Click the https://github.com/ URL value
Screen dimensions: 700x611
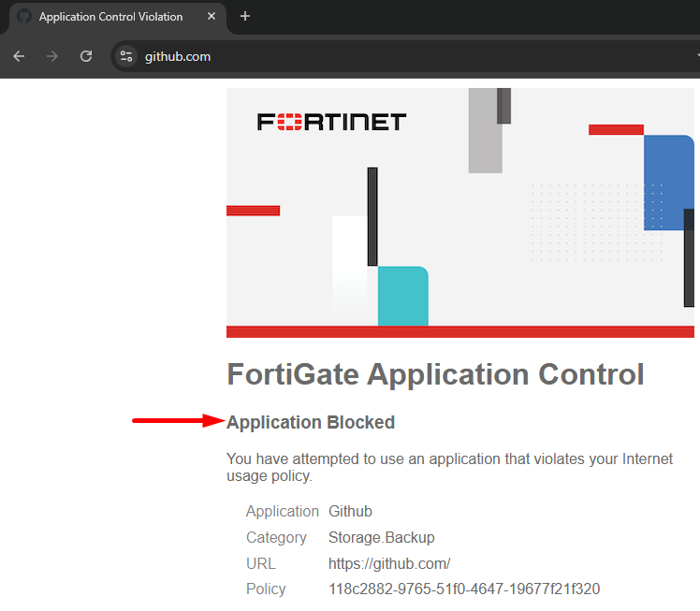[389, 563]
